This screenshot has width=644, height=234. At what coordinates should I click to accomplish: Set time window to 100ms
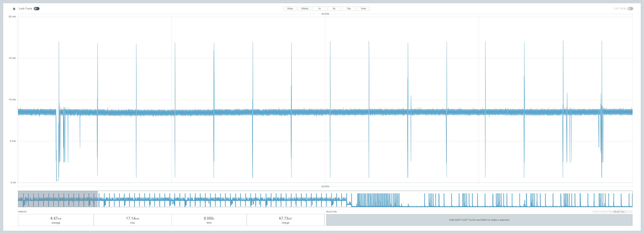304,8
